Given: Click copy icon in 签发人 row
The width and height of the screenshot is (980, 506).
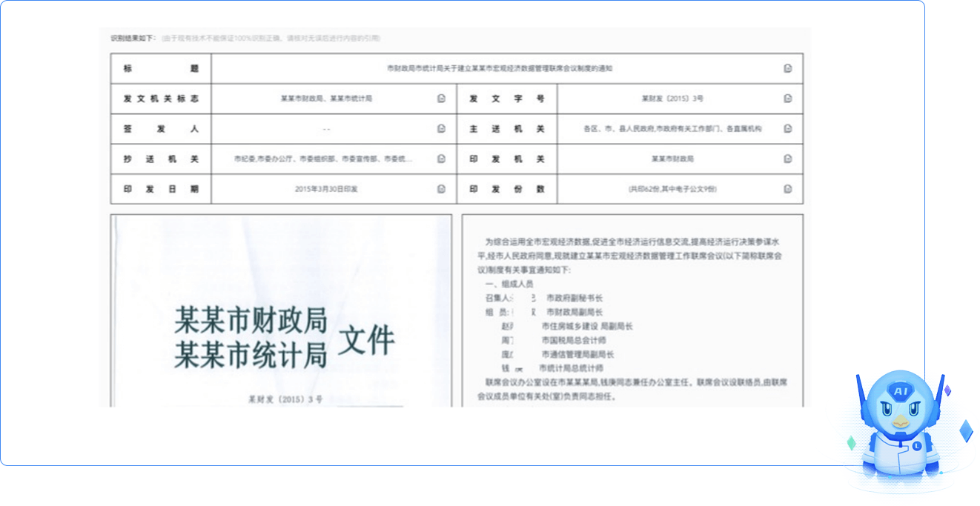Looking at the screenshot, I should point(441,129).
